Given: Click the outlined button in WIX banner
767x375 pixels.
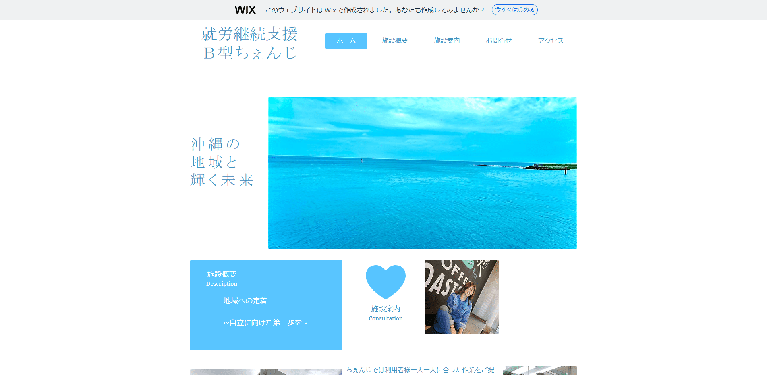Looking at the screenshot, I should click(515, 10).
